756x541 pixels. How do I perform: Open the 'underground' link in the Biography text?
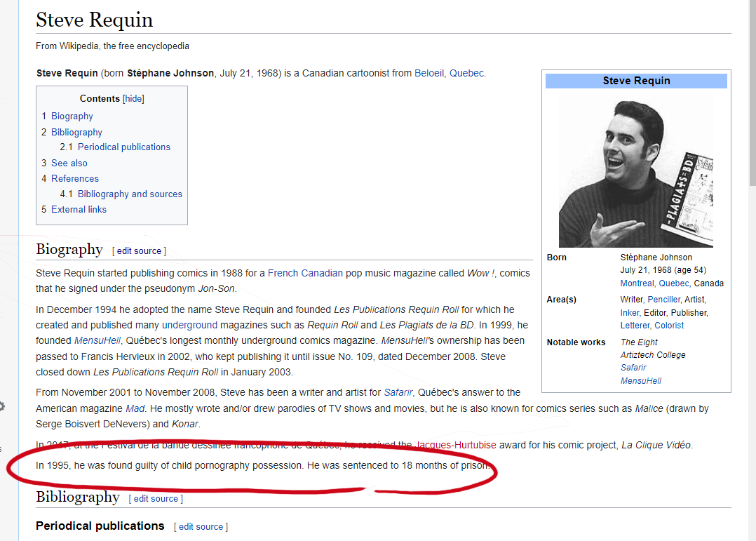click(x=189, y=326)
